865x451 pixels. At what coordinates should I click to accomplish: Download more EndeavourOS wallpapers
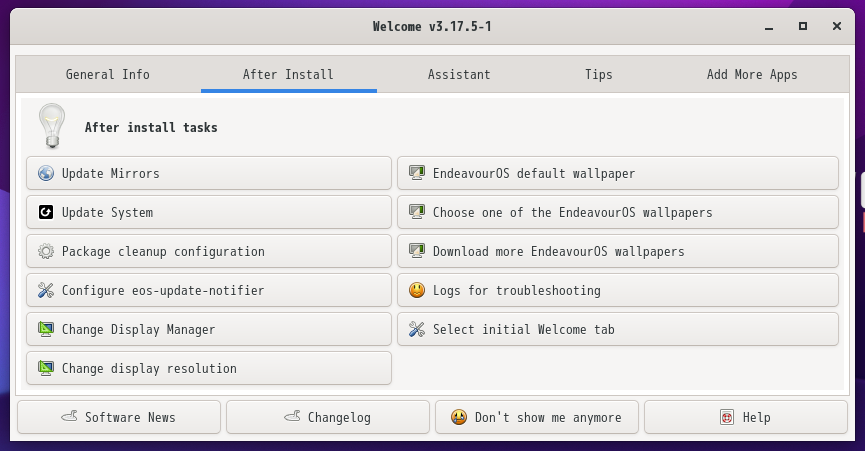pos(618,251)
